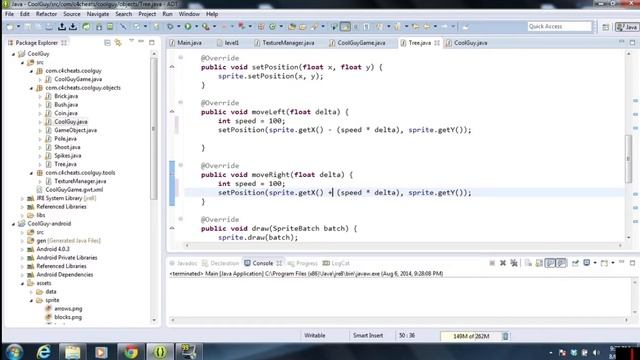Screen dimensions: 640x360
Task: Toggle Scroll Lock in the Console toolbar
Action: [539, 263]
